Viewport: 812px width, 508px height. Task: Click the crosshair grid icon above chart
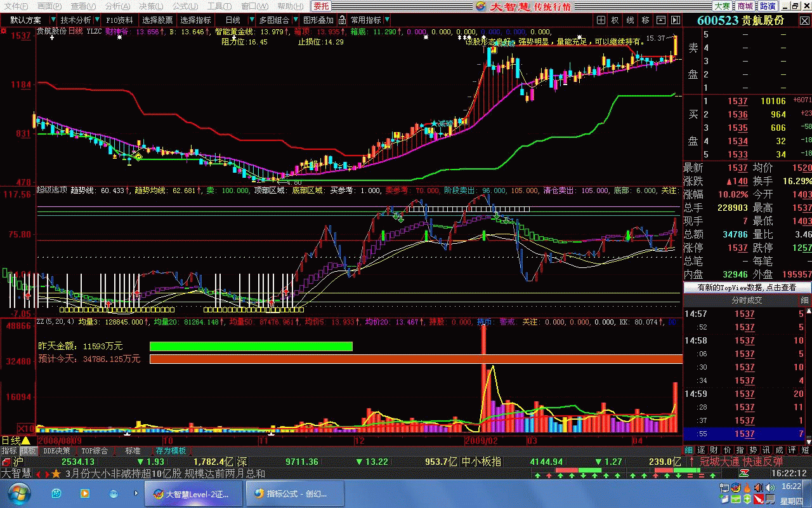(599, 20)
